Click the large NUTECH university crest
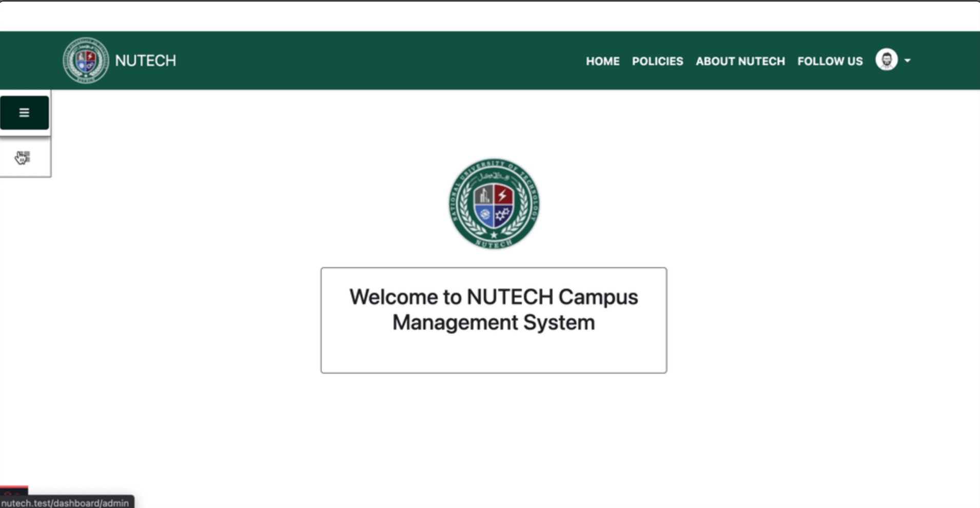 coord(494,204)
